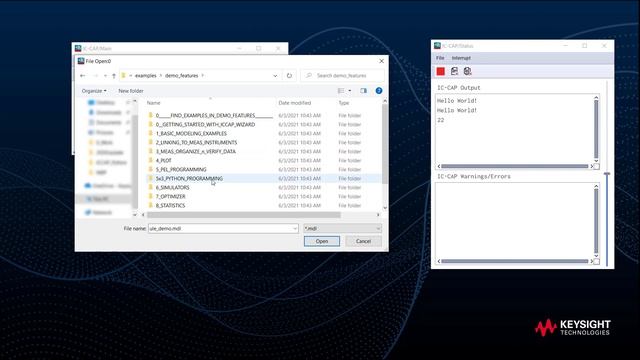Select folder 1_BASIC_MODELING_EXAMPLES
The image size is (640, 360).
click(191, 133)
